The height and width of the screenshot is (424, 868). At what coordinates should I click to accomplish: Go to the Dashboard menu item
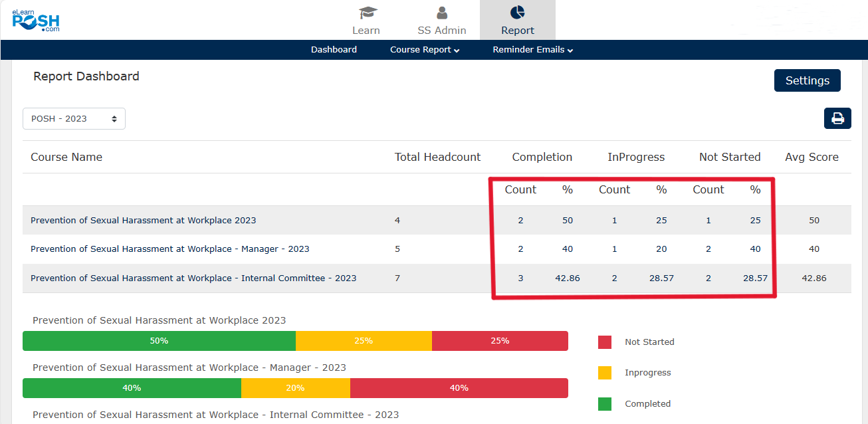point(334,50)
